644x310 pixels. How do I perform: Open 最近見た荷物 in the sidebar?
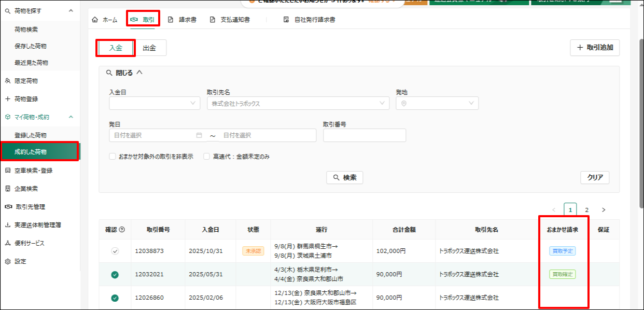[x=31, y=63]
